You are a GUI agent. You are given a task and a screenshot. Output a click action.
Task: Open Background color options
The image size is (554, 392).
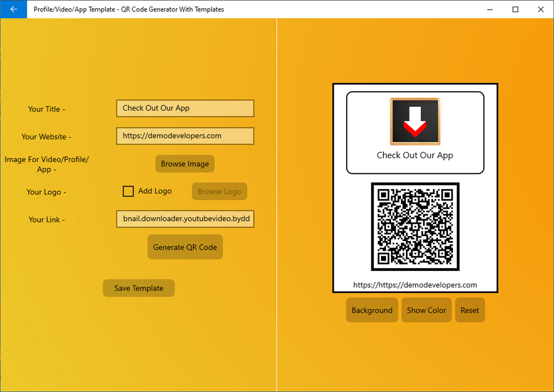(372, 310)
